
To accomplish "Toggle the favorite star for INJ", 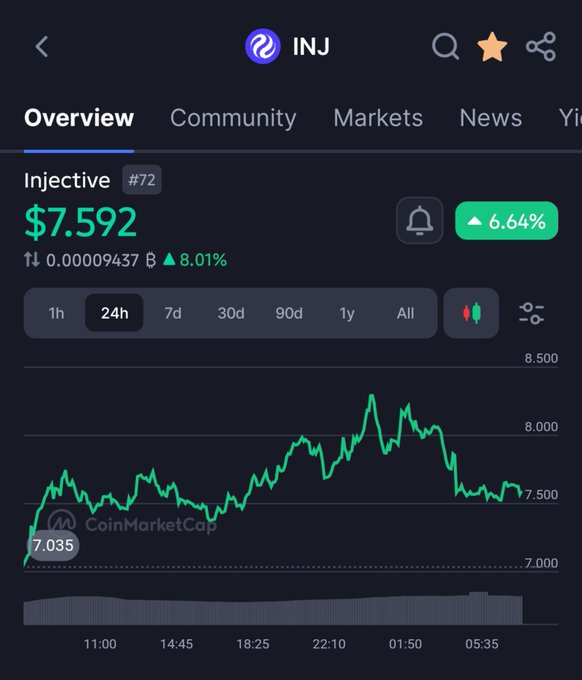I will point(492,46).
